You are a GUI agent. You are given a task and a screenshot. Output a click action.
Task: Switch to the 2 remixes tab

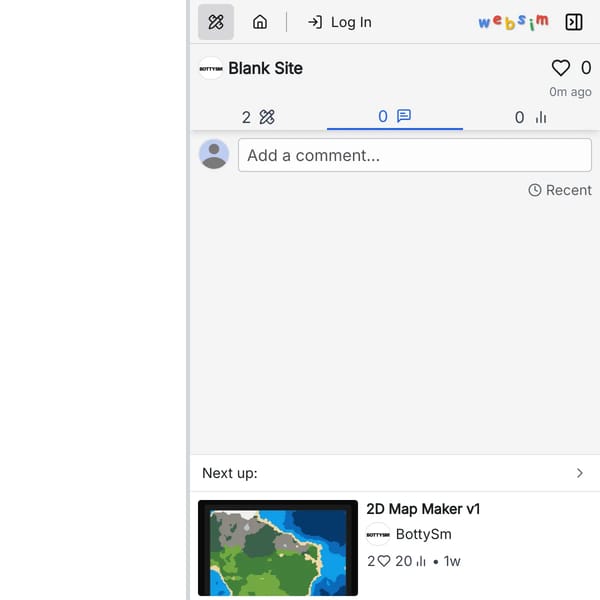258,117
